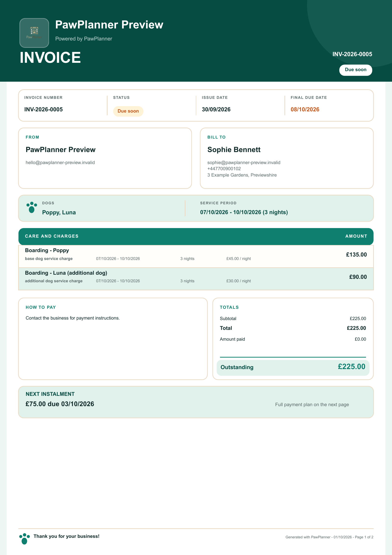Image resolution: width=392 pixels, height=555 pixels.
Task: Select the Subtotal £225.00 value
Action: coord(358,319)
